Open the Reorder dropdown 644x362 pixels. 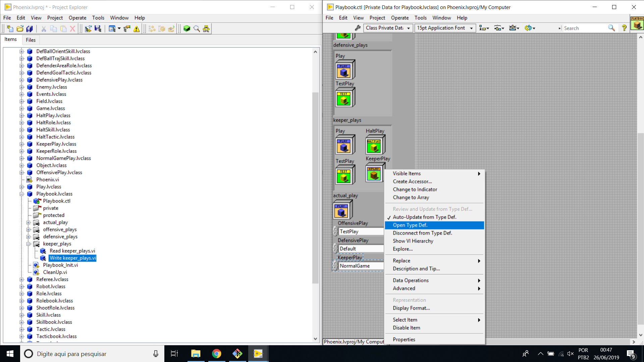(530, 28)
